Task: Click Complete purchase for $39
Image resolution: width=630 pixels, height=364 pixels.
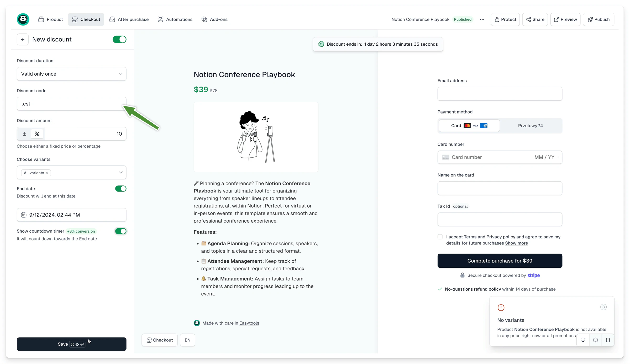Action: pyautogui.click(x=500, y=261)
